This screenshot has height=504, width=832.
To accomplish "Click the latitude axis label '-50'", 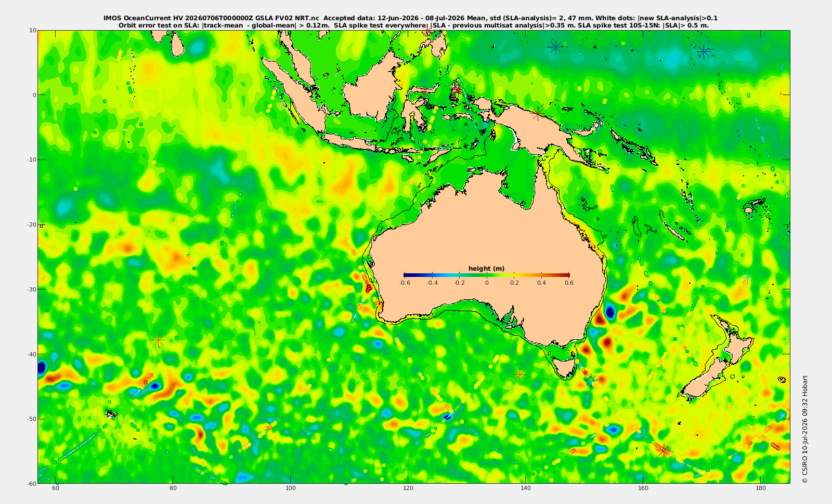I will click(31, 419).
